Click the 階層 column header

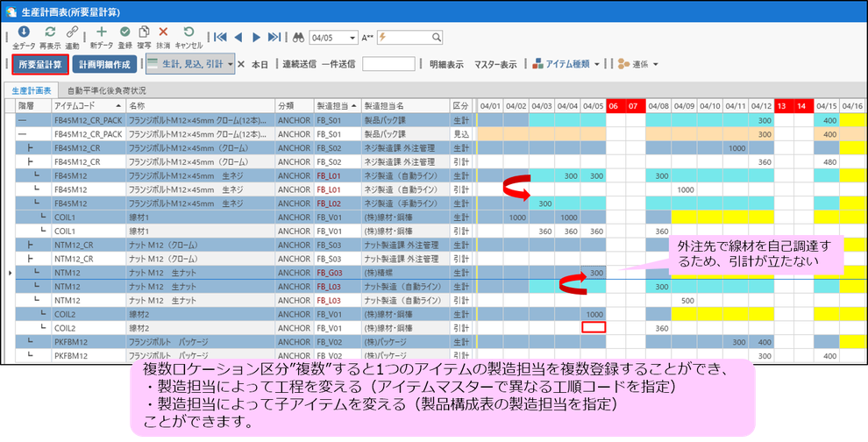click(x=33, y=105)
